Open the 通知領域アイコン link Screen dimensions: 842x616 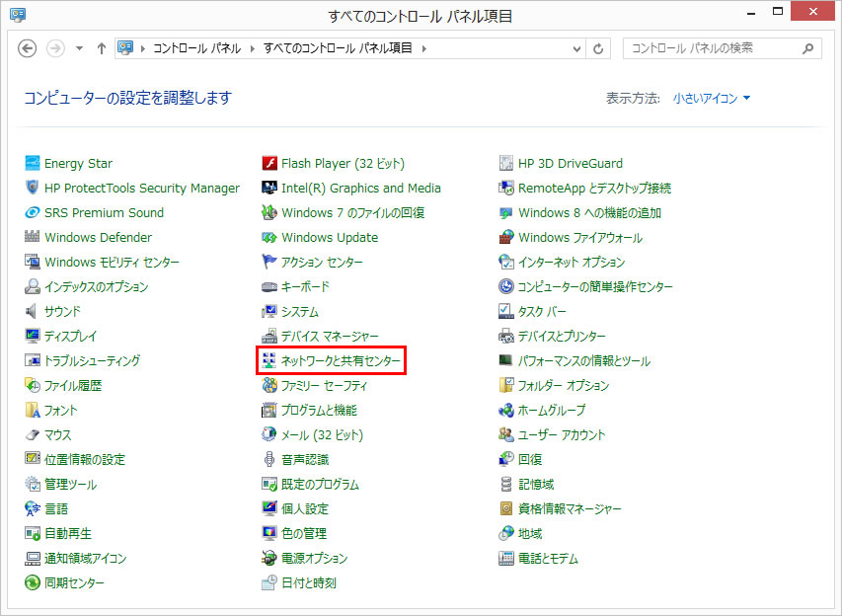point(85,559)
